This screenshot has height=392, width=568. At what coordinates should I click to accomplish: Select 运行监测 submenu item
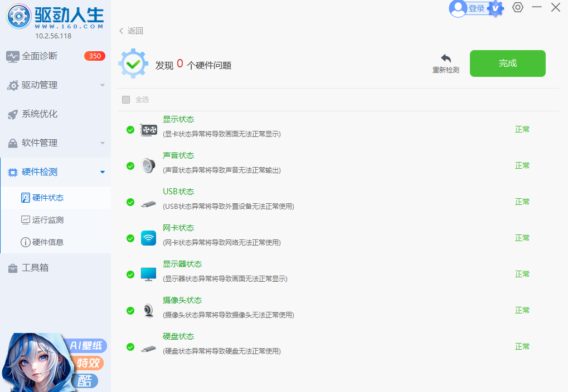click(55, 220)
